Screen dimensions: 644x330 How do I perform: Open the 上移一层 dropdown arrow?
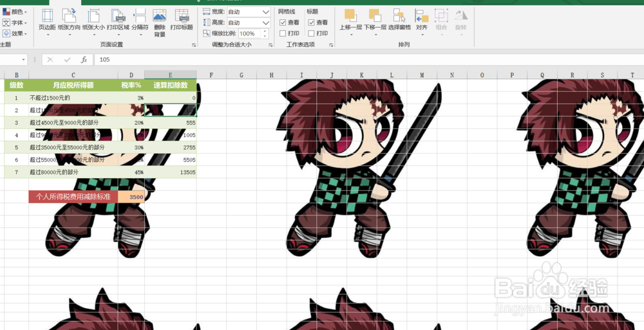pyautogui.click(x=351, y=35)
